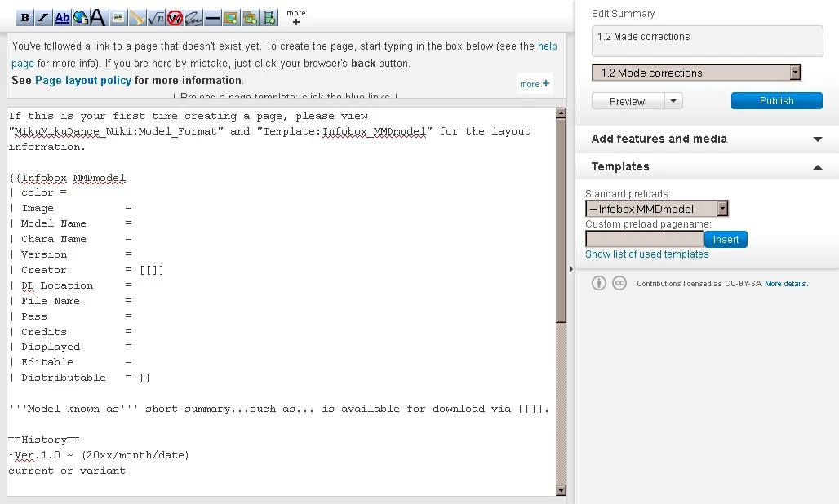This screenshot has height=504, width=839.
Task: Apply italic text formatting
Action: click(x=43, y=17)
